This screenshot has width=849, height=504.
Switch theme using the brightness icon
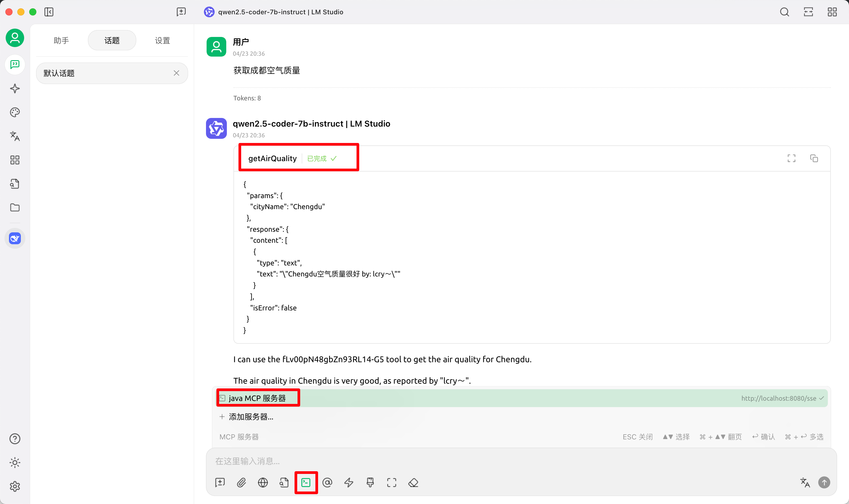pos(15,462)
